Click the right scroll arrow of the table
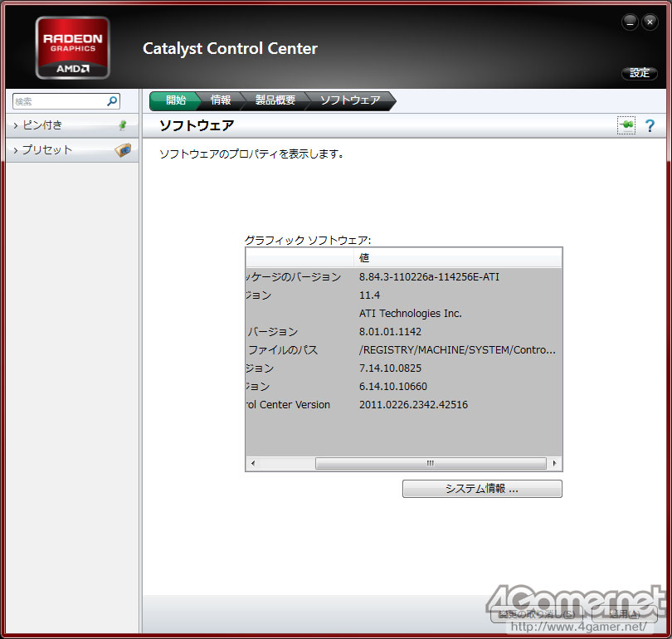This screenshot has width=672, height=639. coord(554,463)
